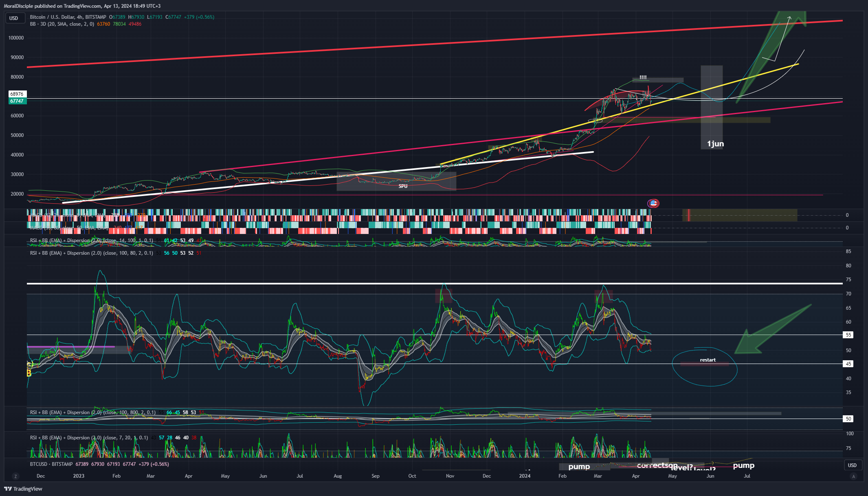This screenshot has width=868, height=496.
Task: Click the green 67747 current price label
Action: point(17,101)
